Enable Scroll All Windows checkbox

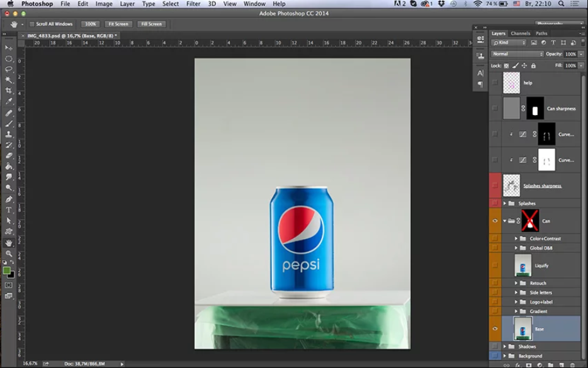pyautogui.click(x=32, y=24)
